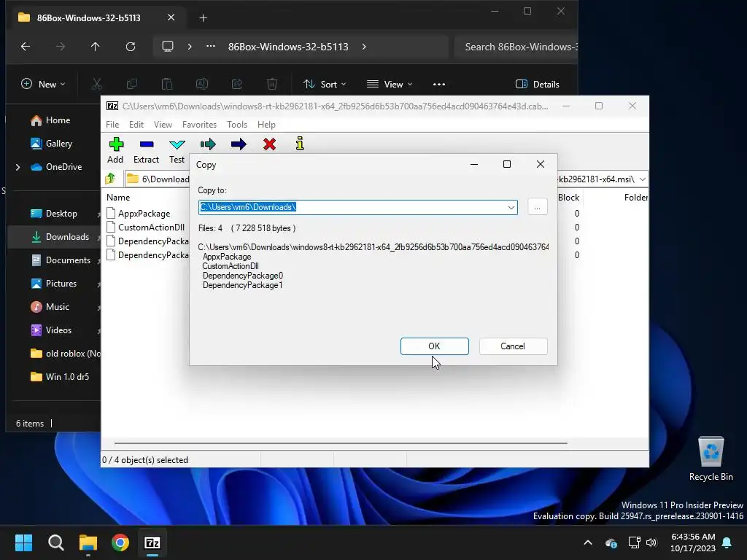747x560 pixels.
Task: Open the Help menu in 7-Zip
Action: pyautogui.click(x=266, y=124)
